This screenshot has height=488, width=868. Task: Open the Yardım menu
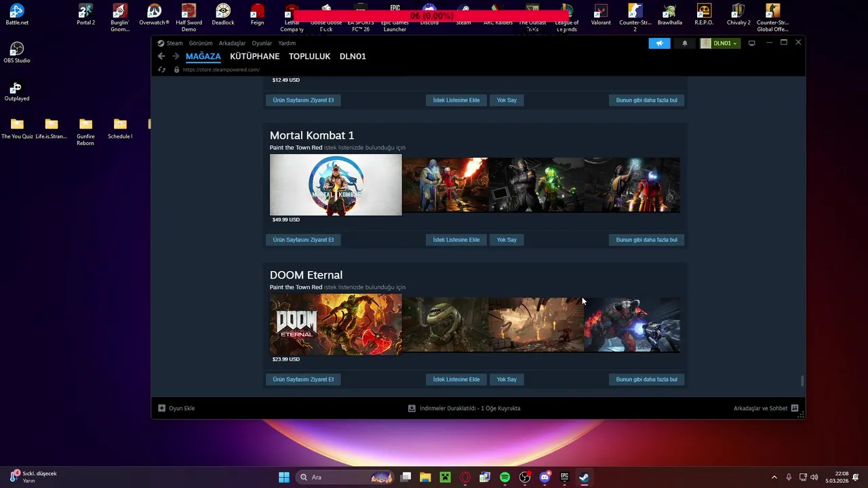tap(287, 43)
